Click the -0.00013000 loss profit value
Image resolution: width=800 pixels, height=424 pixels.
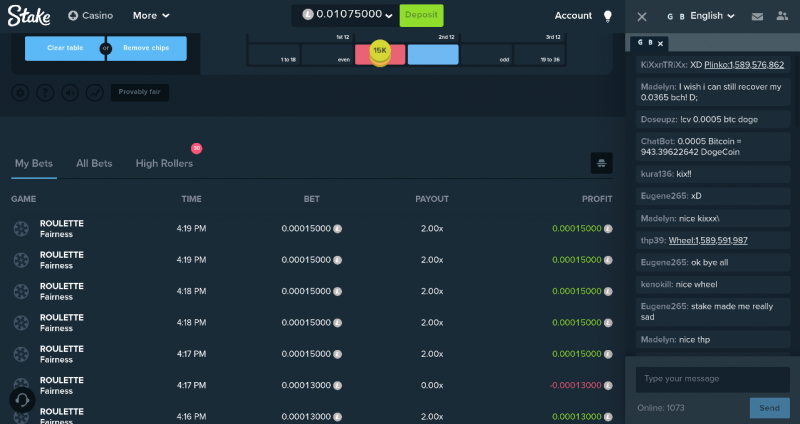pyautogui.click(x=576, y=385)
